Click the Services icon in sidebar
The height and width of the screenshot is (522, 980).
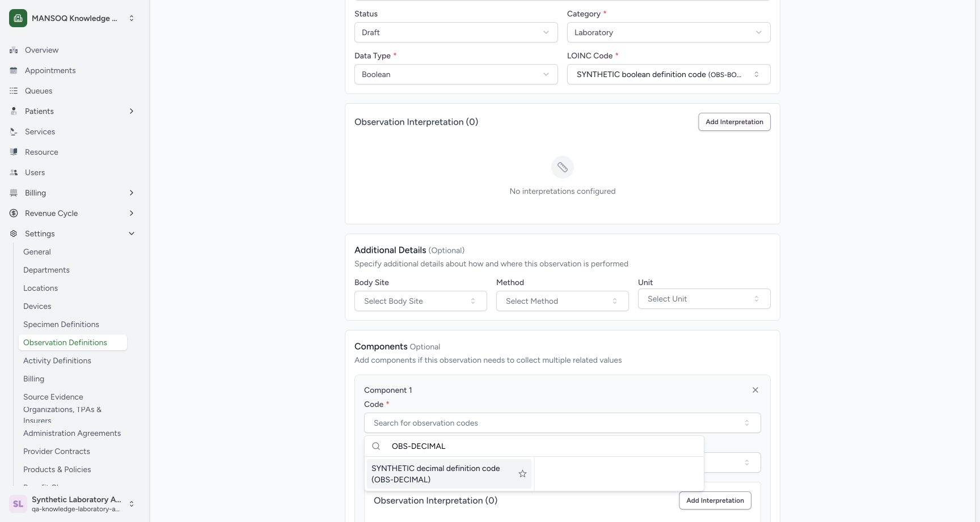click(x=14, y=131)
